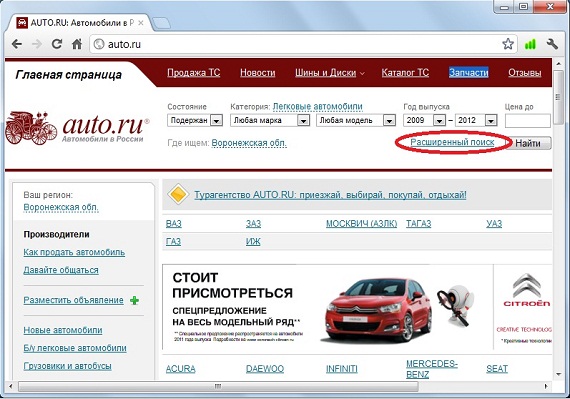Click the vertical scrollbar up arrow
The image size is (570, 399).
(559, 64)
